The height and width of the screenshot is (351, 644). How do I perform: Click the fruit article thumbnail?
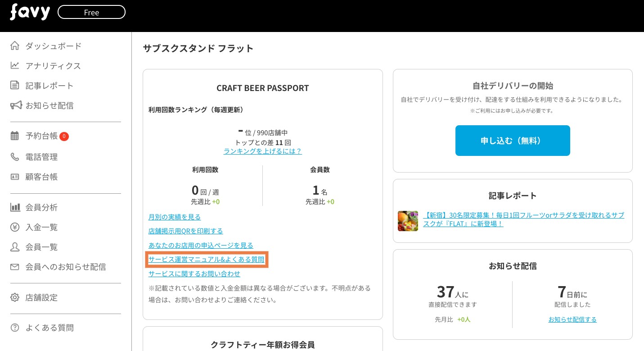[408, 221]
